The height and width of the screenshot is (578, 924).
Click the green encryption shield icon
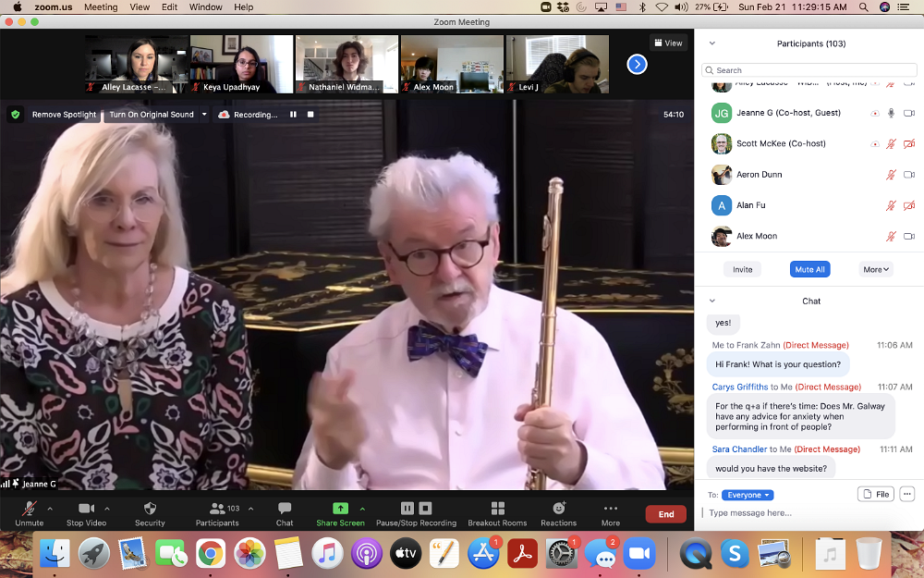pyautogui.click(x=16, y=115)
